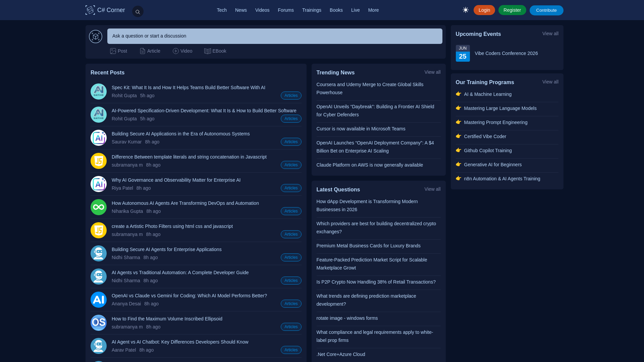Click Articles tag on OpenAI vs Claude post
The image size is (644, 362).
(x=291, y=304)
